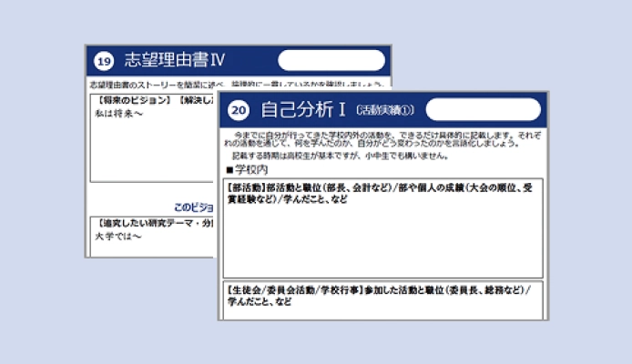This screenshot has height=364, width=632.
Task: Click the ■学校内 section heading
Action: coord(247,169)
